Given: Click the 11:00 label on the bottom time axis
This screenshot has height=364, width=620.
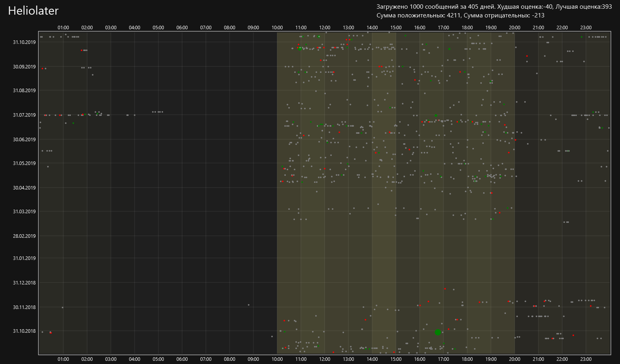Looking at the screenshot, I should 301,359.
